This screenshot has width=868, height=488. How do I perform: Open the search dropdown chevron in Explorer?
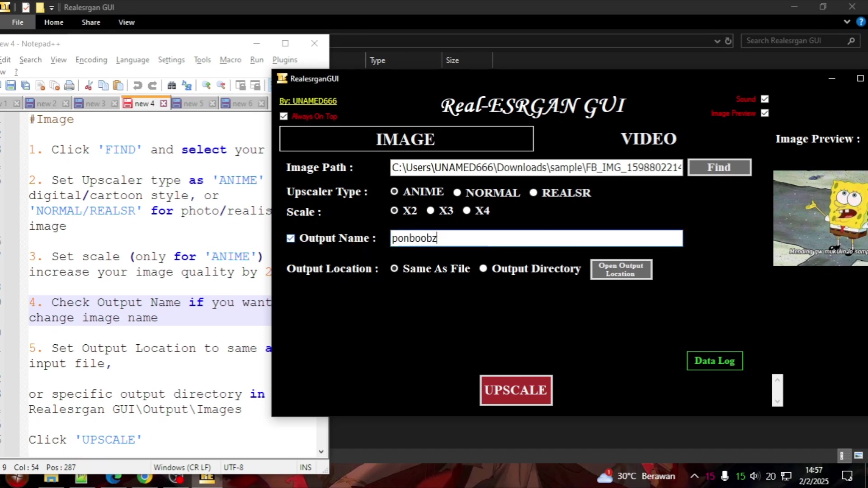(x=717, y=41)
